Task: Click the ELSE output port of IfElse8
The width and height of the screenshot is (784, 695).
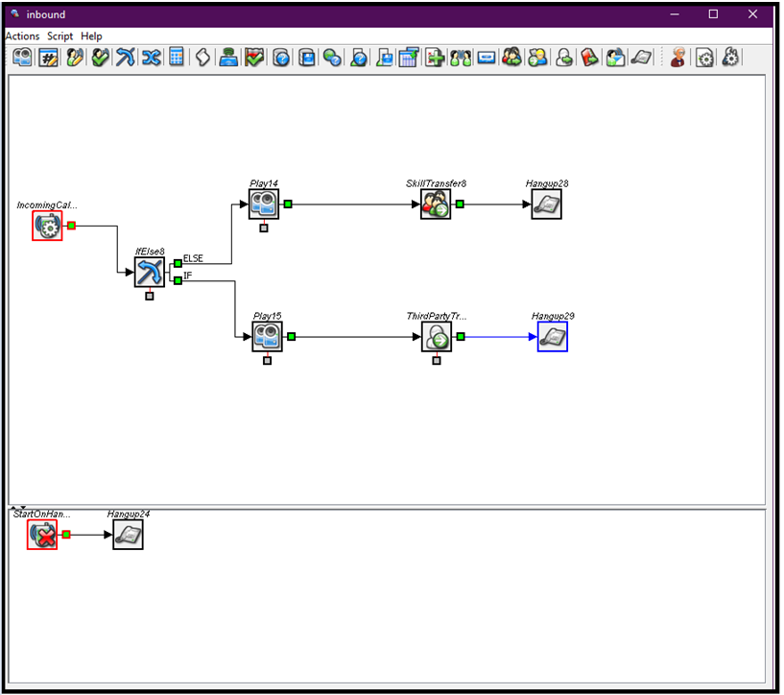Action: 178,263
